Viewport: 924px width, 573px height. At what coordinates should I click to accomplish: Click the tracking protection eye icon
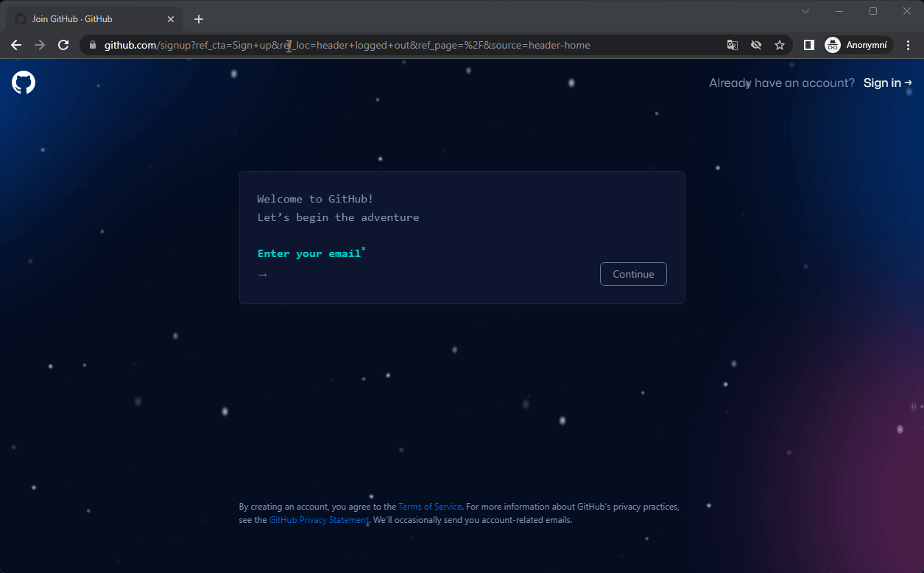[756, 45]
